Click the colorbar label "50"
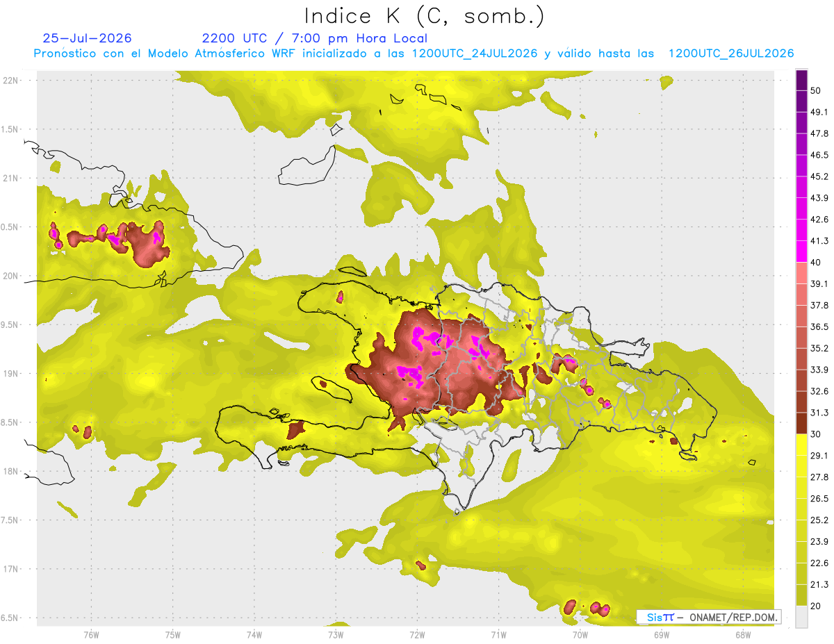 [x=816, y=91]
